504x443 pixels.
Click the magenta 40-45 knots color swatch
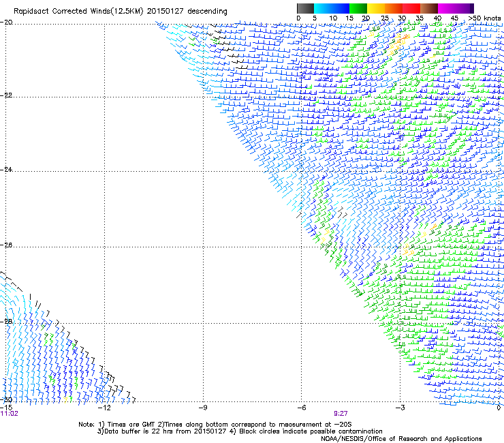(x=447, y=8)
